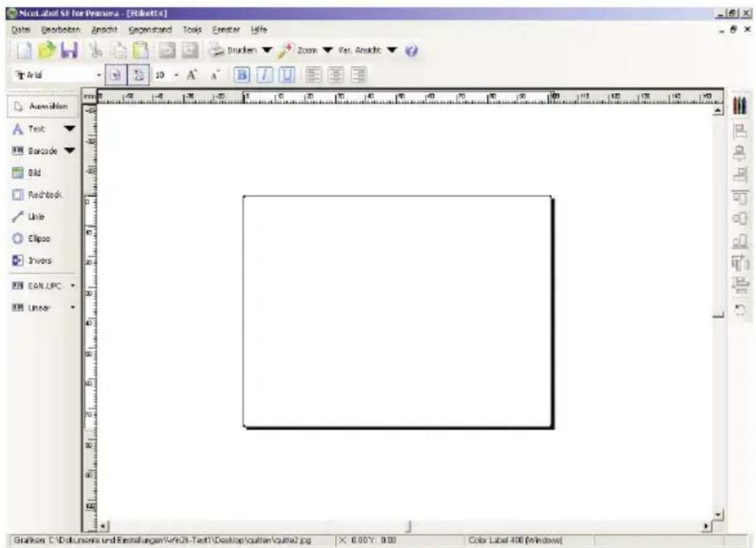
Task: Align objects to bottom in right toolbar
Action: (x=739, y=240)
